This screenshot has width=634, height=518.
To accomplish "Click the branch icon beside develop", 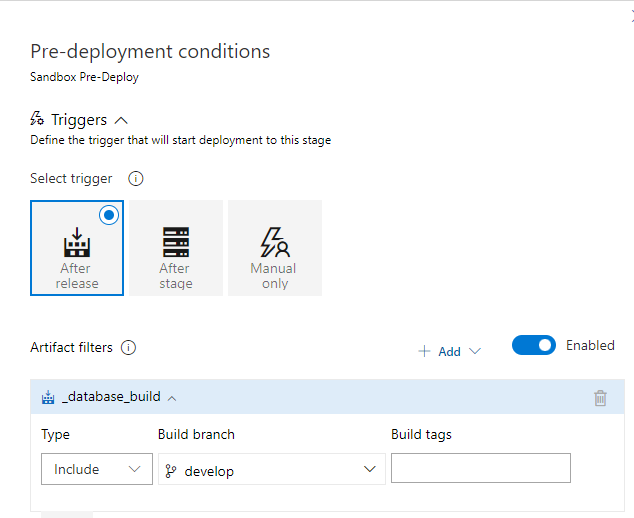I will coord(170,470).
